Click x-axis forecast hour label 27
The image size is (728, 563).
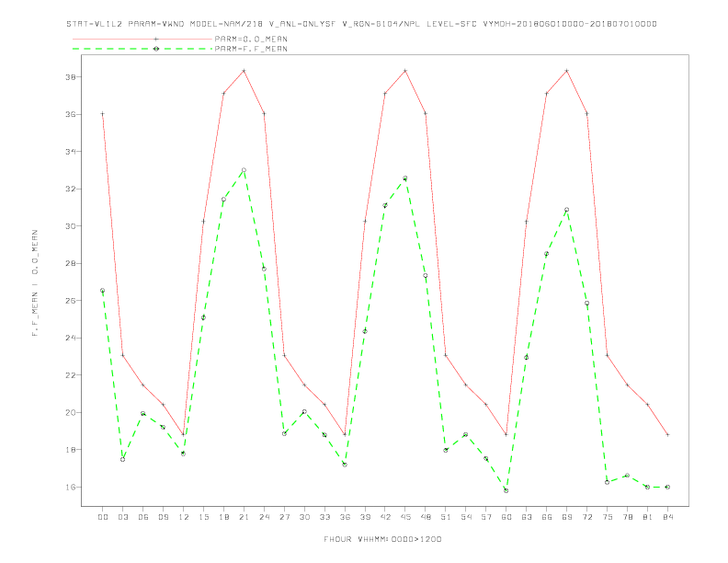(284, 517)
